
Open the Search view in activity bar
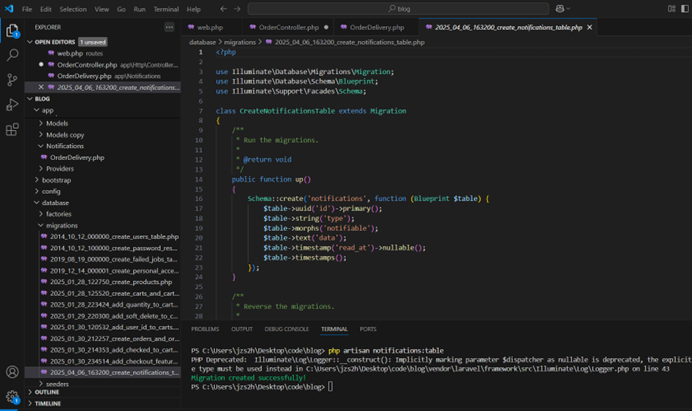(12, 55)
